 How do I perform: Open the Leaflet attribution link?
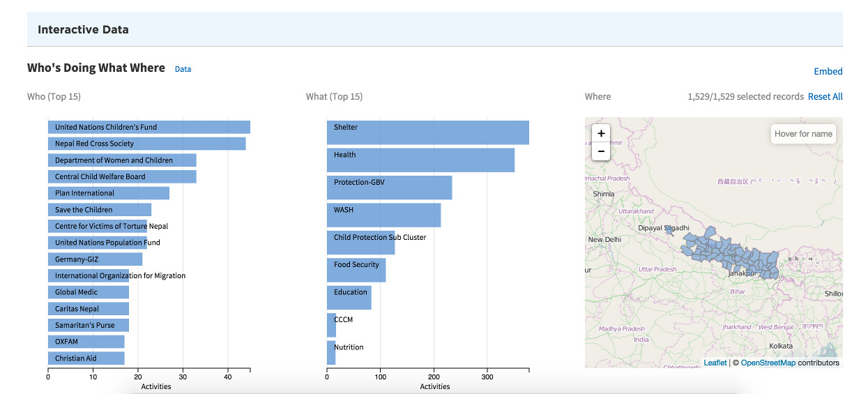coord(715,363)
